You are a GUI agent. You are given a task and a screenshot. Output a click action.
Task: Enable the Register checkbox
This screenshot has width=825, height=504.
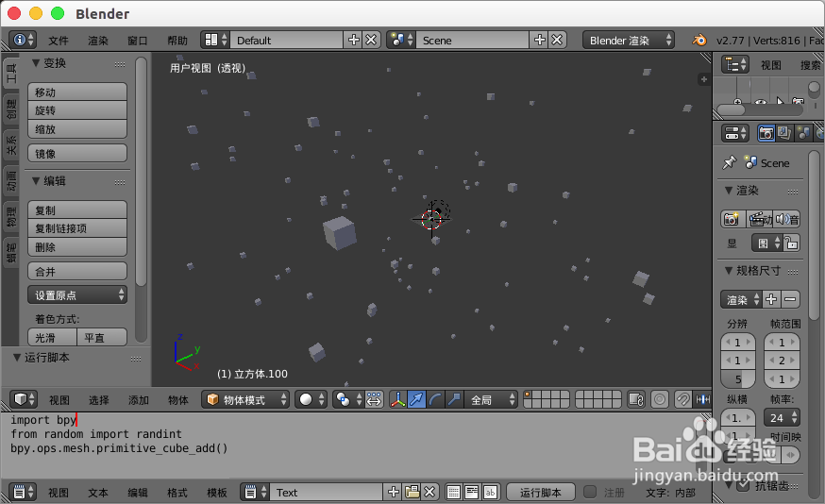(590, 492)
